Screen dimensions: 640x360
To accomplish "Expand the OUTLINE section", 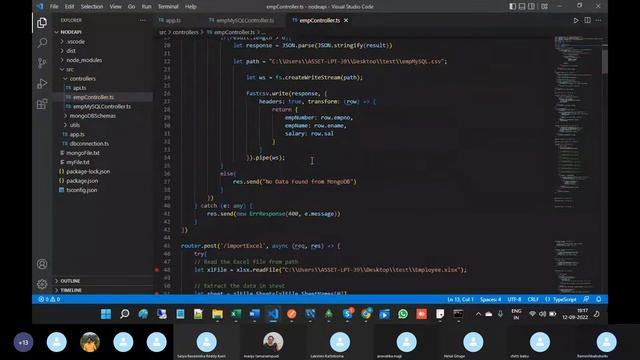I will pos(103,281).
